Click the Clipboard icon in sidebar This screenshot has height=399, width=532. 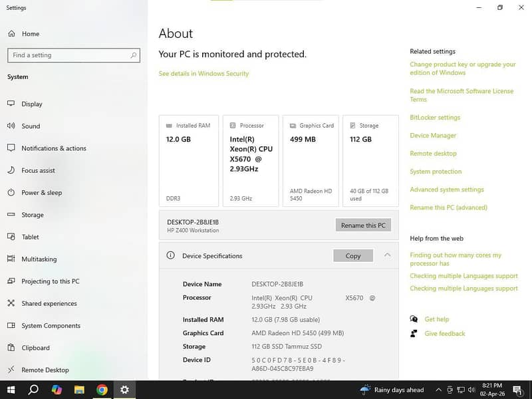click(11, 347)
